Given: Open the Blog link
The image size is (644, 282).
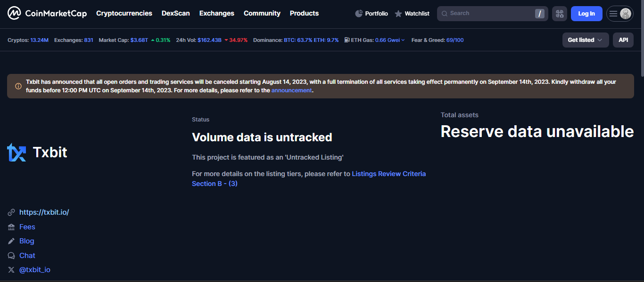Looking at the screenshot, I should [x=27, y=241].
